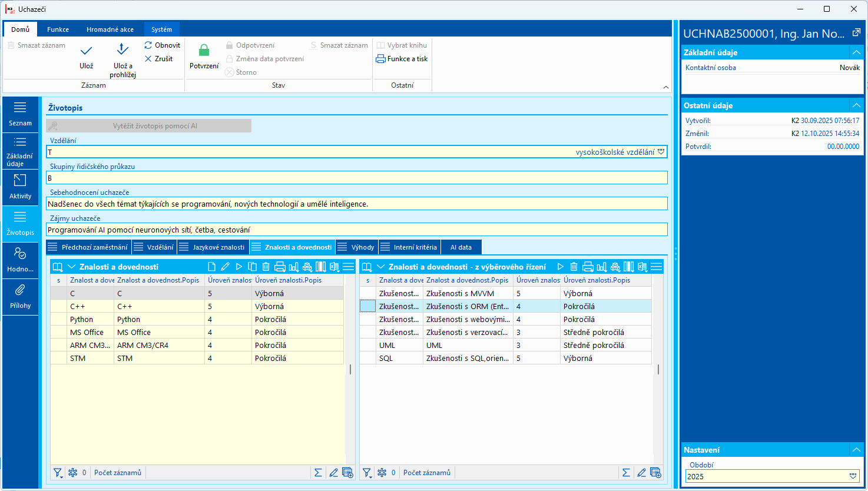Open the Období 2025 dropdown
868x491 pixels.
point(853,476)
